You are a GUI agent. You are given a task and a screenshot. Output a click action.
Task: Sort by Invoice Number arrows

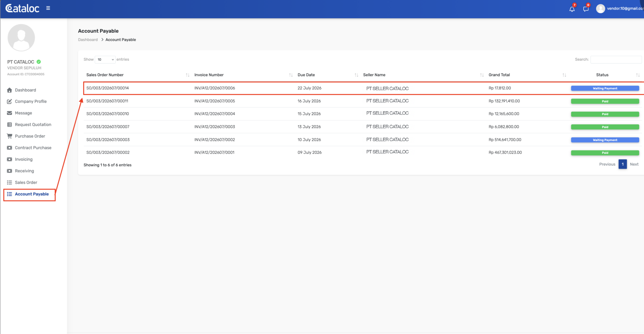(x=291, y=75)
